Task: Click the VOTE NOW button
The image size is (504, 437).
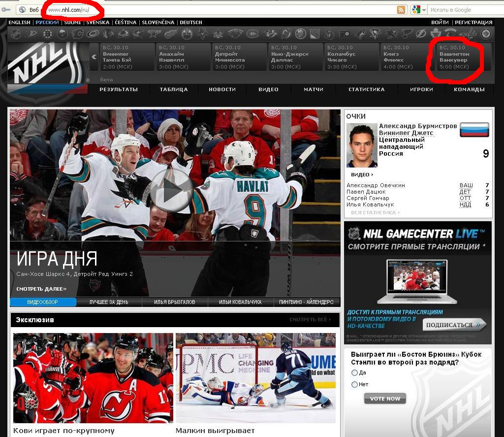Action: 385,399
